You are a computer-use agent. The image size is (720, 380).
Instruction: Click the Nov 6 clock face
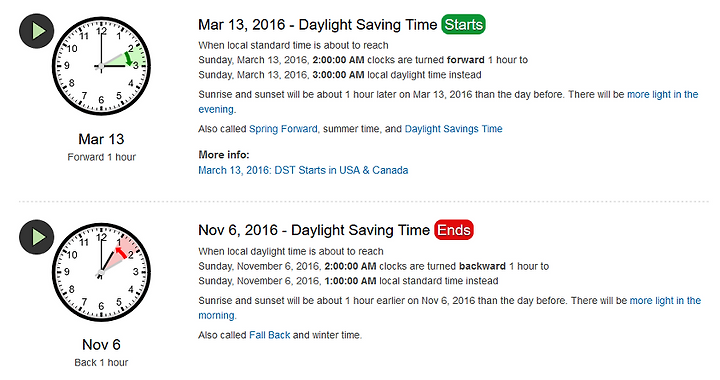tap(101, 272)
